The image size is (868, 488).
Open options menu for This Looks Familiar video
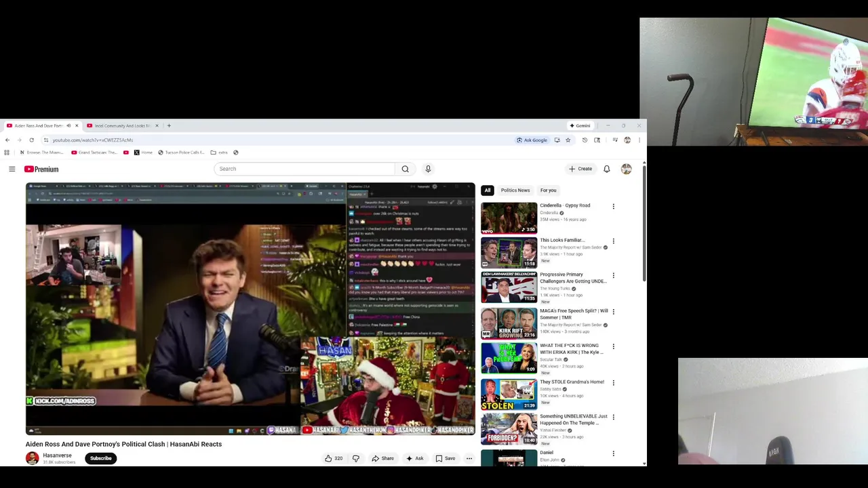click(x=614, y=241)
